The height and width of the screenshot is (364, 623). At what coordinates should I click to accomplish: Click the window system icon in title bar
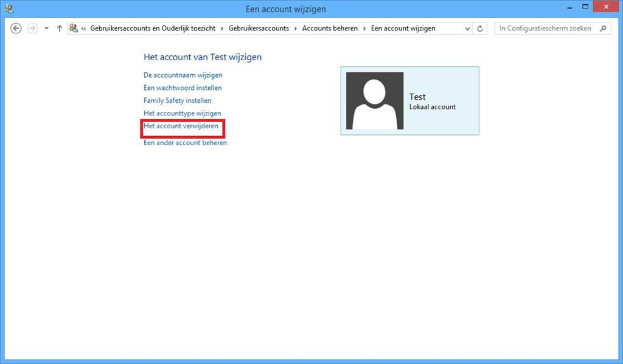coord(9,9)
